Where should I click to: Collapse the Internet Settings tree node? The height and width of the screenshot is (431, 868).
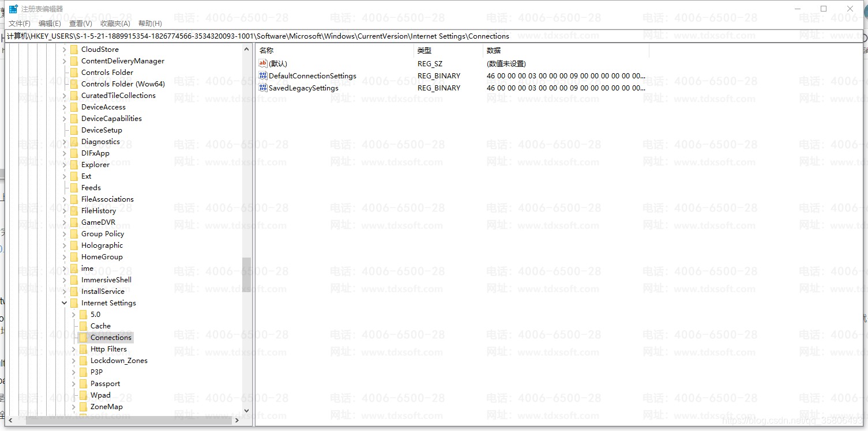click(x=64, y=303)
